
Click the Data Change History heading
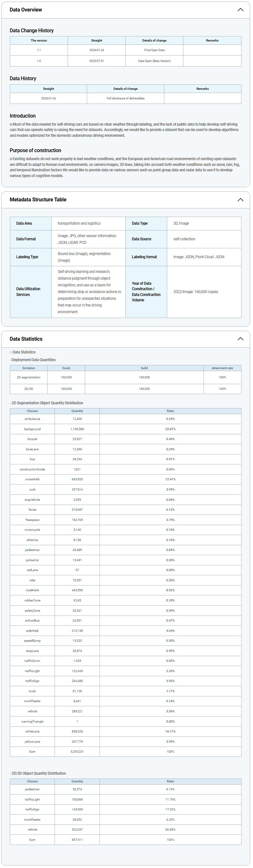[x=32, y=31]
